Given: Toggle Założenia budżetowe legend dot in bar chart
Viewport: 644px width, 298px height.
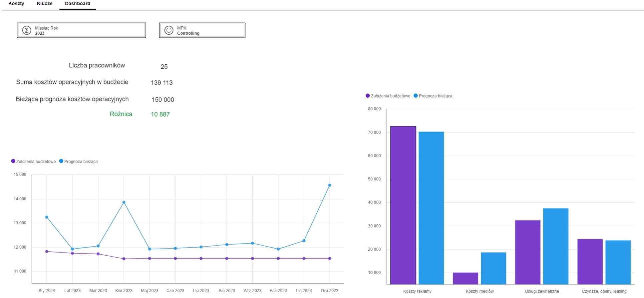Looking at the screenshot, I should [x=368, y=96].
